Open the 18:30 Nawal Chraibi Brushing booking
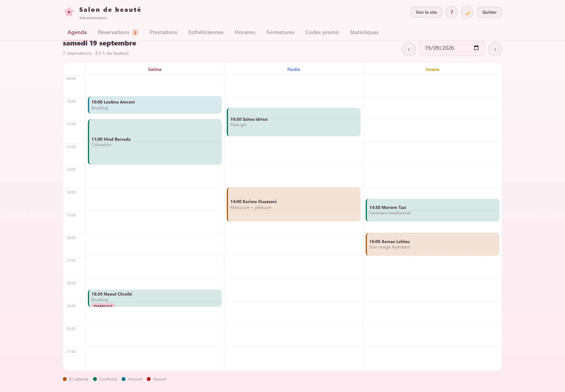 click(155, 298)
